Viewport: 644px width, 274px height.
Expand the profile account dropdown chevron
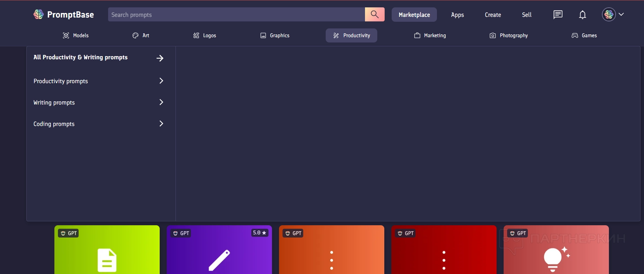(x=621, y=14)
